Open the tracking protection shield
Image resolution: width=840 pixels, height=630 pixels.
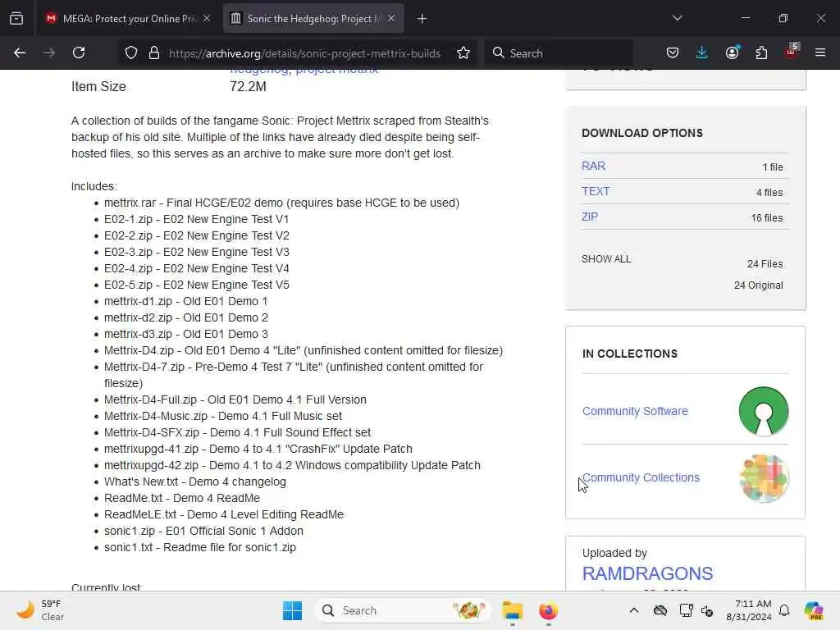click(x=131, y=53)
